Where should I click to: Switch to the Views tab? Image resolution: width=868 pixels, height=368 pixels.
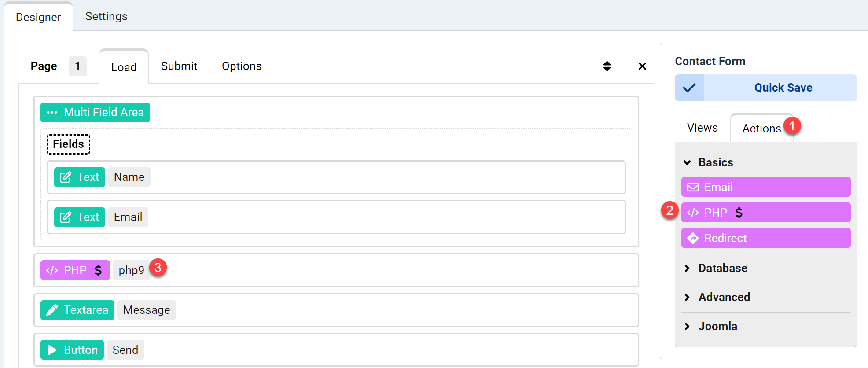(702, 128)
